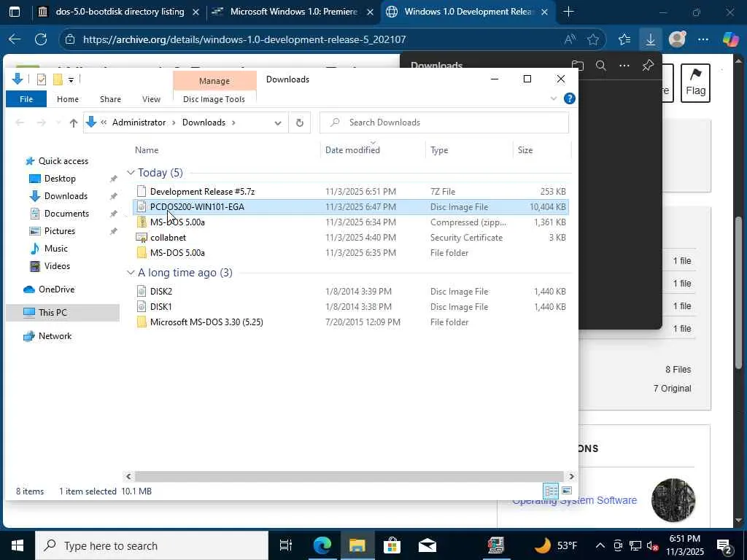Screen dimensions: 747x560
Task: Open Disc Image Tools ribbon tab
Action: 214,99
